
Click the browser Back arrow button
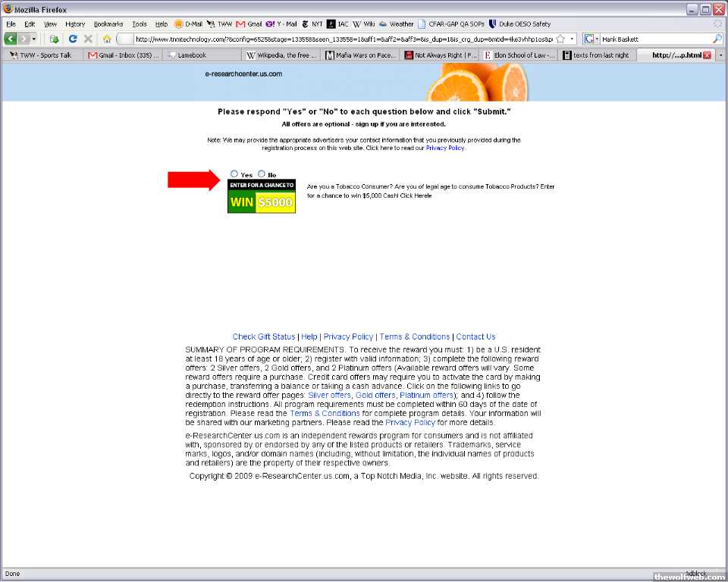point(11,39)
